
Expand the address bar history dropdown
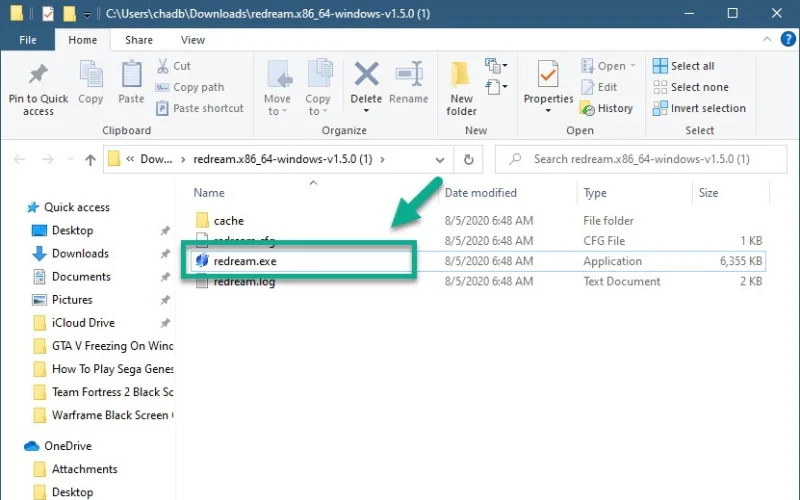coord(439,160)
